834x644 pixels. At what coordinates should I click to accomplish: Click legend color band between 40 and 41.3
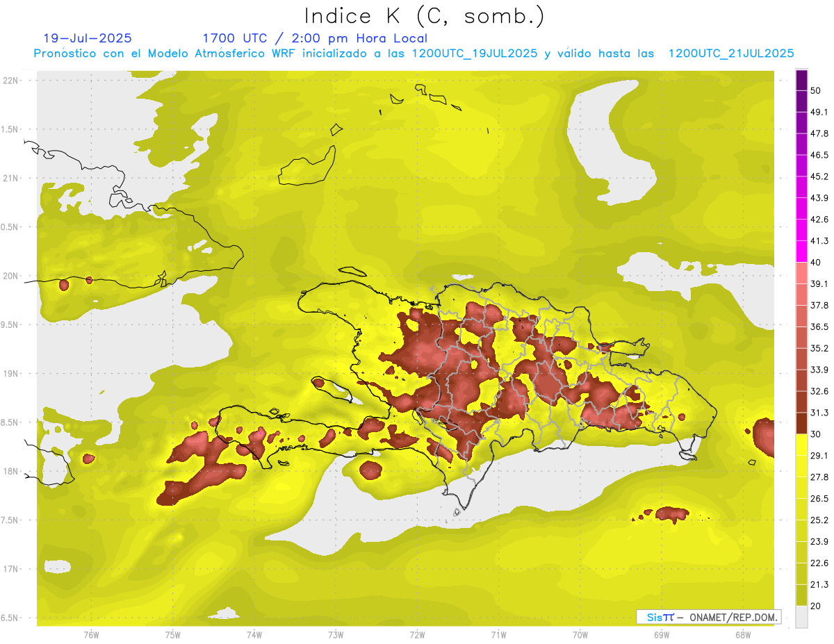802,251
